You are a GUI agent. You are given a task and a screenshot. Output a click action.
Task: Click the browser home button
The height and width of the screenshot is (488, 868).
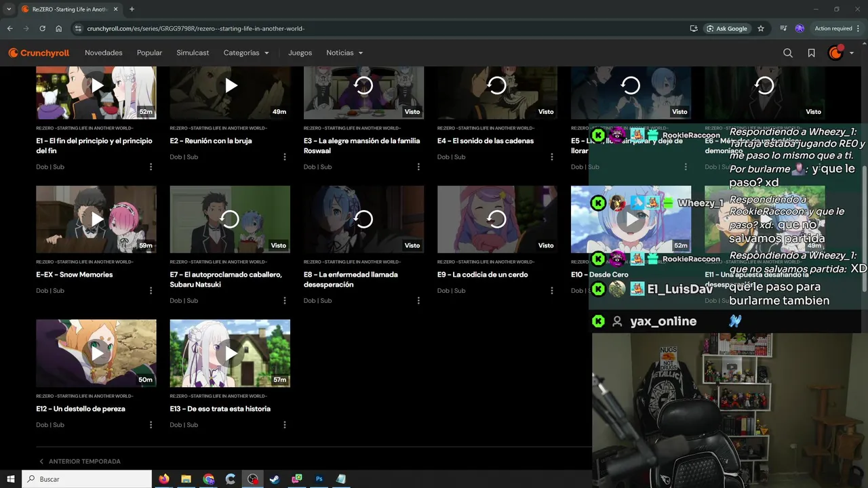tap(59, 28)
